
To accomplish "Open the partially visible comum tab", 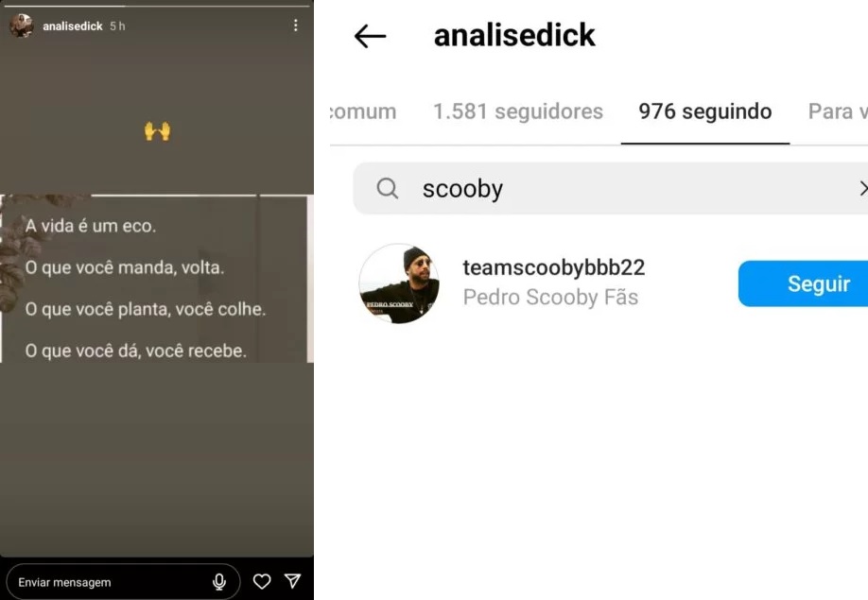I will (364, 111).
